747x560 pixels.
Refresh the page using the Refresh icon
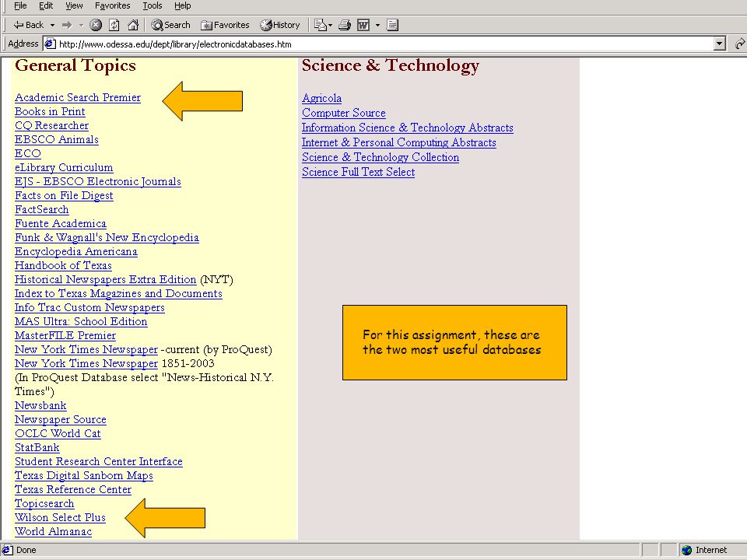point(114,25)
